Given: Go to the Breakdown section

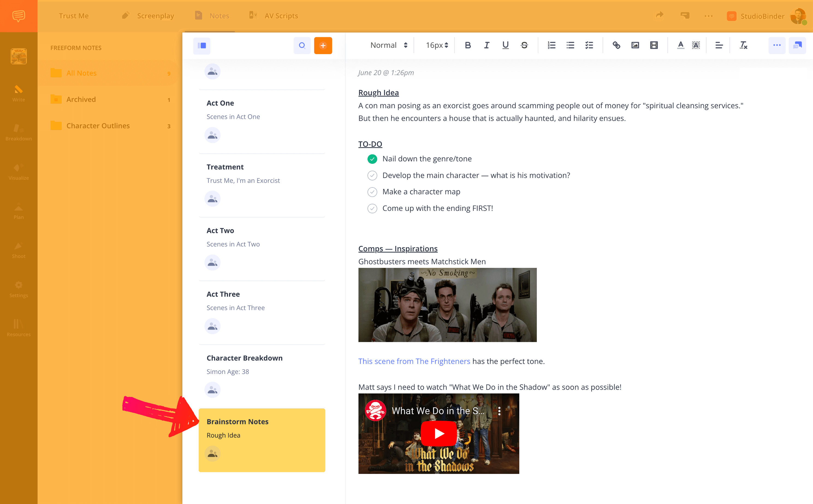Looking at the screenshot, I should [x=19, y=132].
